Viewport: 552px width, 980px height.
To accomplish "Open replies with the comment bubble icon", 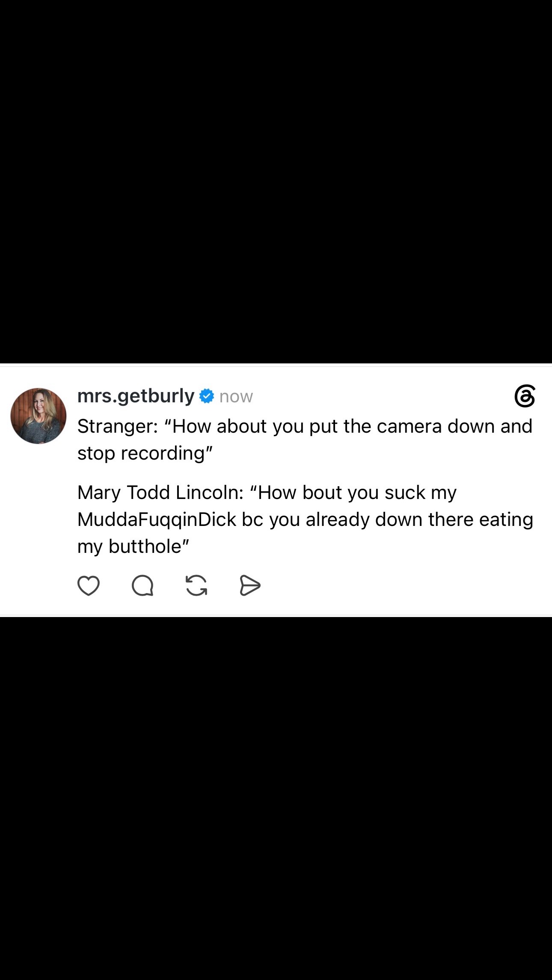I will click(x=142, y=585).
